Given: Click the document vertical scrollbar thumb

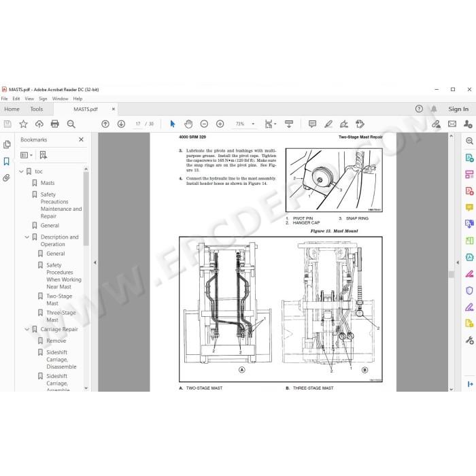Looking at the screenshot, I should 452,274.
